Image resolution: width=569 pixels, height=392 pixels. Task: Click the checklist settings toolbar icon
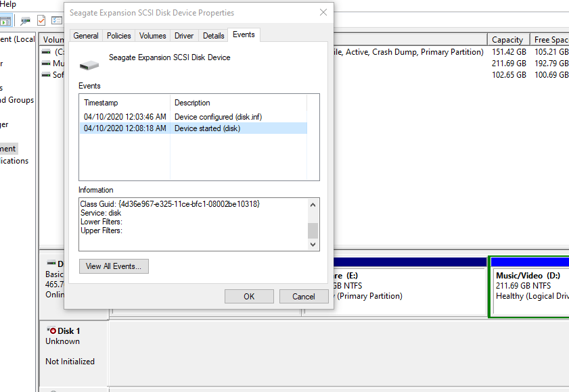(x=57, y=20)
